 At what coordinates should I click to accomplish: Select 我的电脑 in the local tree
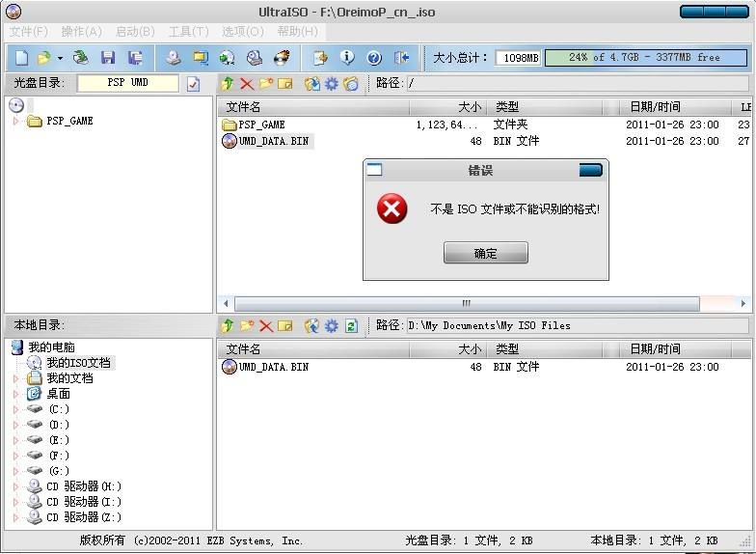[51, 347]
